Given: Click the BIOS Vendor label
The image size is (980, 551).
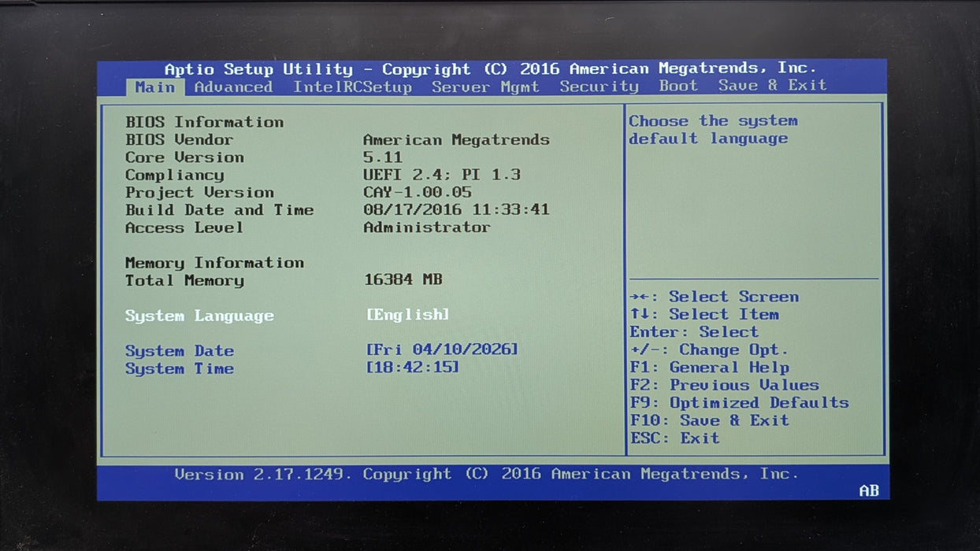Looking at the screenshot, I should click(x=180, y=139).
